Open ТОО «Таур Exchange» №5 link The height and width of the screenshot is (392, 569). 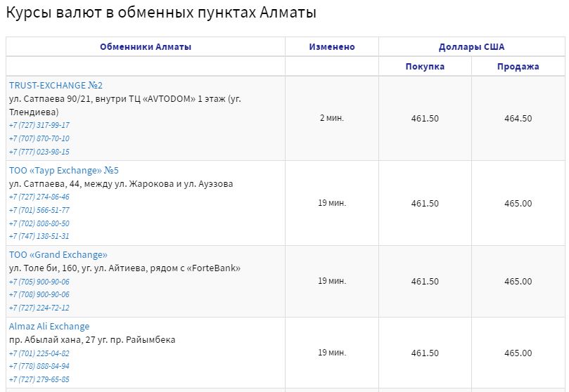(x=64, y=171)
